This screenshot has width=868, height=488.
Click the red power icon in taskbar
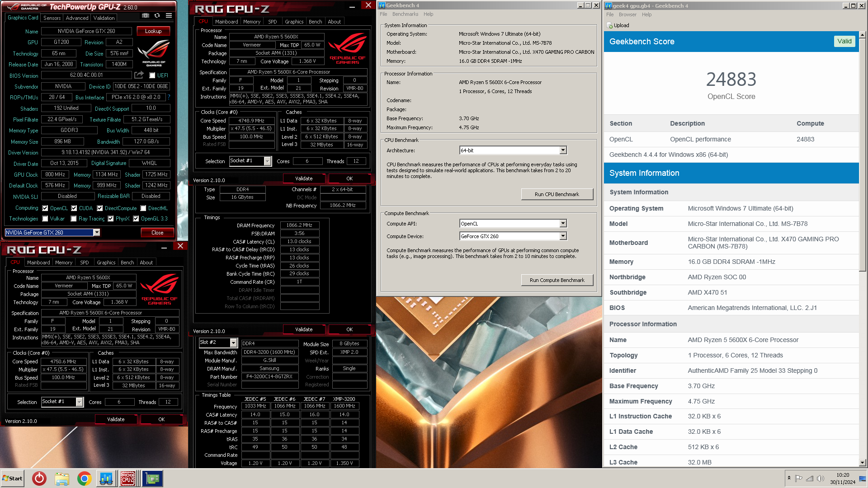click(x=39, y=479)
